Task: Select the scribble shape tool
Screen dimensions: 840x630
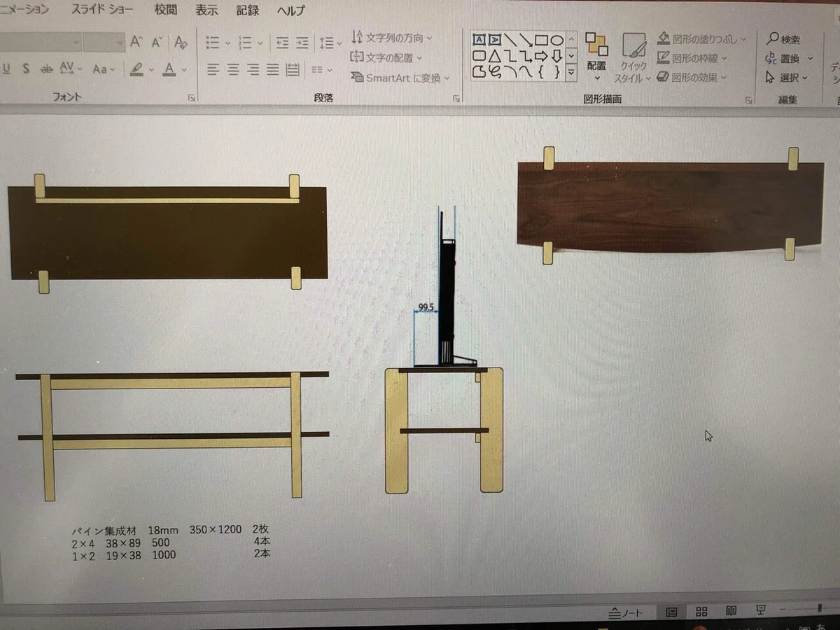Action: tap(495, 71)
